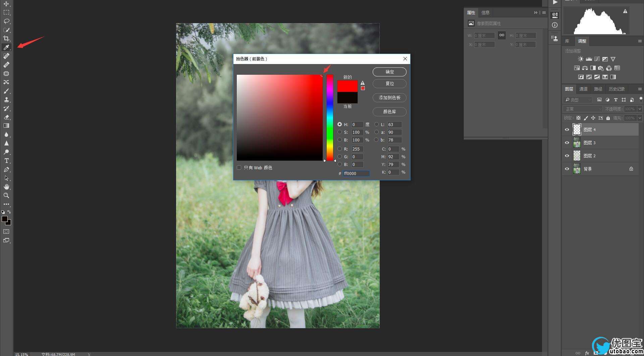The height and width of the screenshot is (356, 644).
Task: Open the layers panel menu icon
Action: point(640,89)
